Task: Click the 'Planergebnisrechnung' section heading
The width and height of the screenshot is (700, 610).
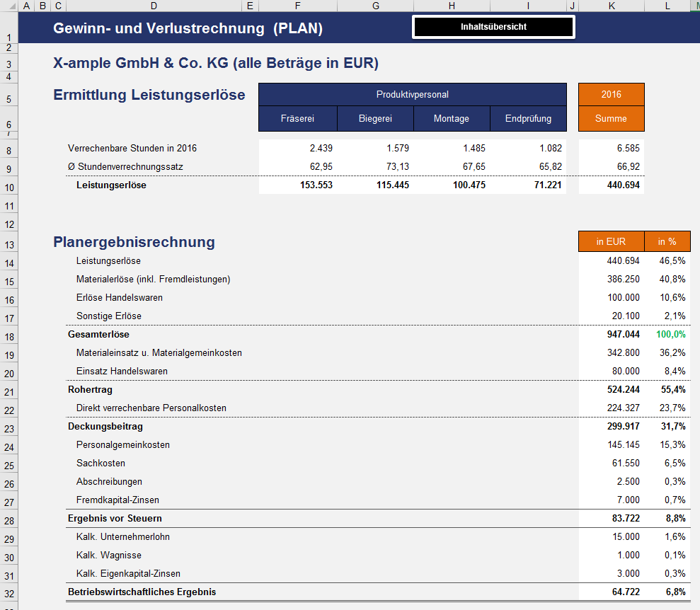Action: tap(134, 242)
